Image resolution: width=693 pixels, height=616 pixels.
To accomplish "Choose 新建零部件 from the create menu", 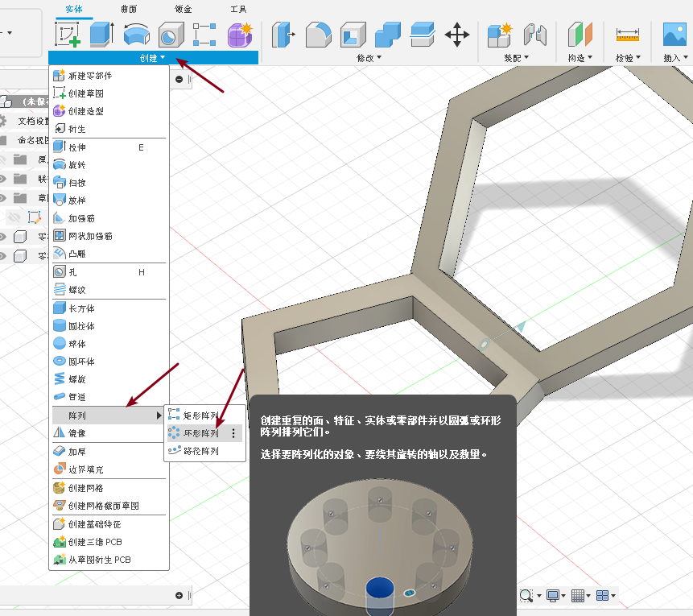I will (x=109, y=76).
